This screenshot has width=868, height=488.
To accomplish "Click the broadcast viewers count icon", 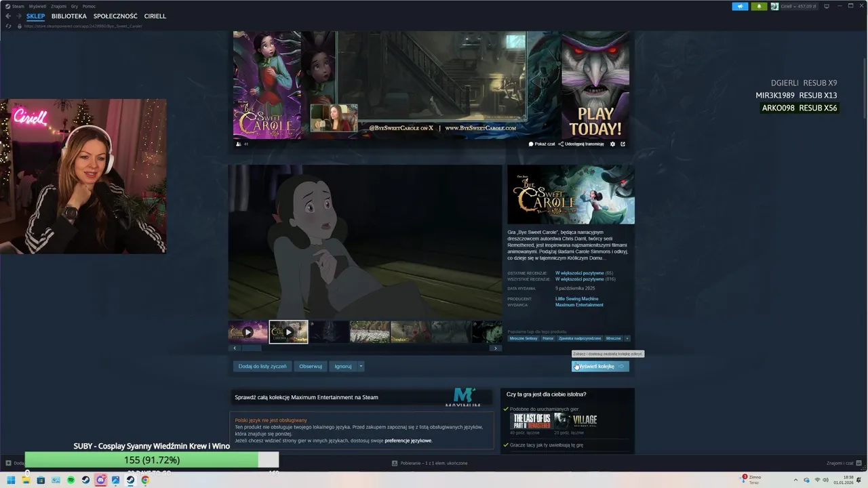I will [x=238, y=144].
